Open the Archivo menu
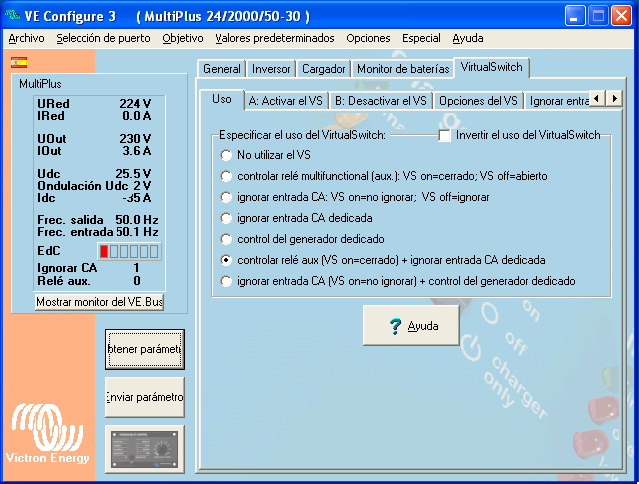 (x=26, y=38)
